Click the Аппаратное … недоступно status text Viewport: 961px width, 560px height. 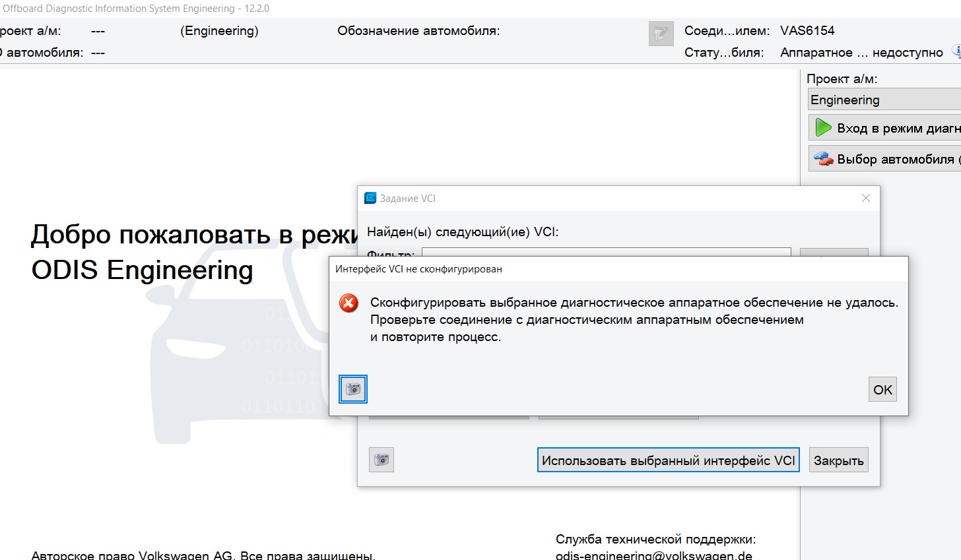[861, 53]
